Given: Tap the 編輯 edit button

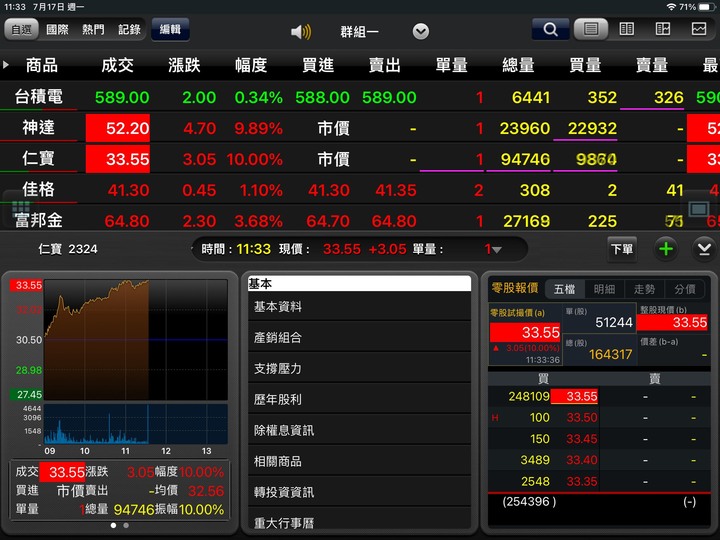Looking at the screenshot, I should 170,29.
